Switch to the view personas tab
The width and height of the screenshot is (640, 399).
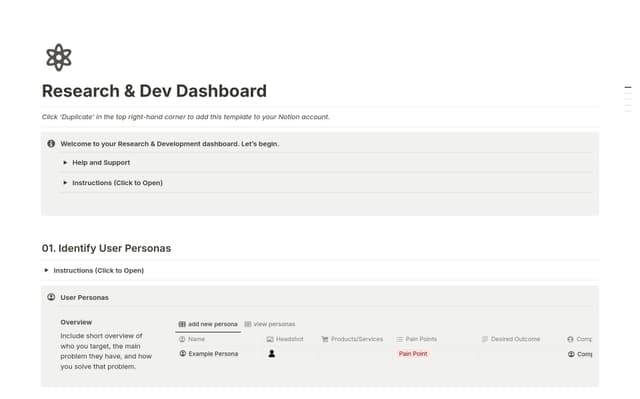(270, 324)
